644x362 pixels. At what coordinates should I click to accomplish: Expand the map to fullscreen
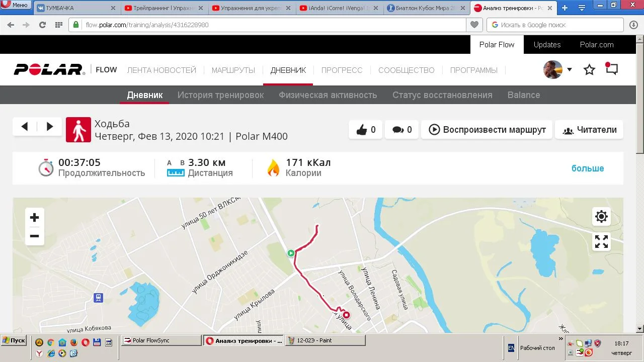click(x=601, y=241)
